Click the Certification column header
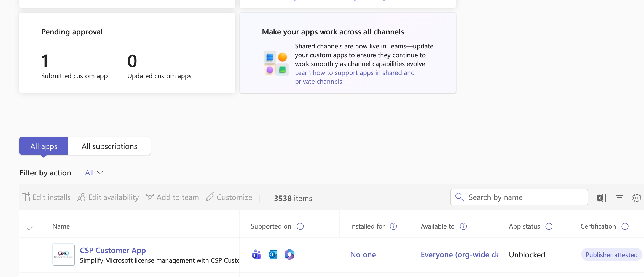 [x=598, y=226]
